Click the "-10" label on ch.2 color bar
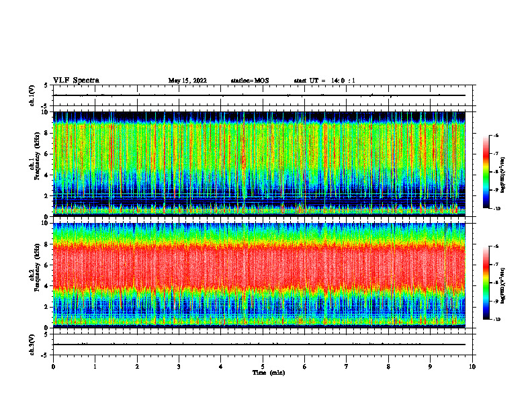Image resolution: width=532 pixels, height=411 pixels. pos(497,320)
